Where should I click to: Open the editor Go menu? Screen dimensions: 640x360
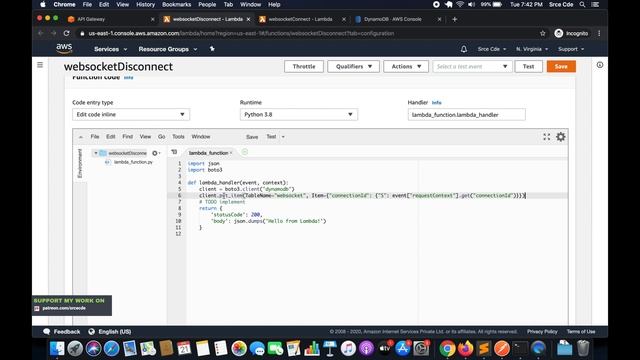(162, 137)
